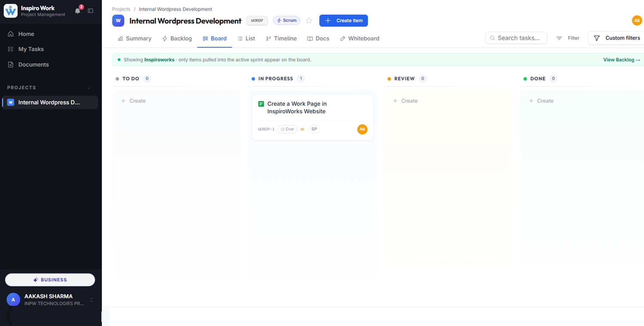Screen dimensions: 644x326
Task: Open the Docs tab
Action: (318, 38)
